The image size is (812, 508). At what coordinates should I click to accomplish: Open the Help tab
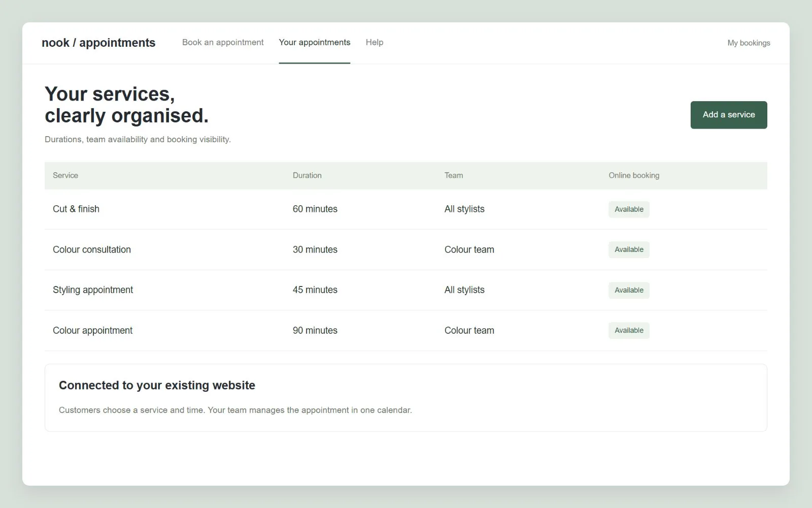click(x=375, y=42)
